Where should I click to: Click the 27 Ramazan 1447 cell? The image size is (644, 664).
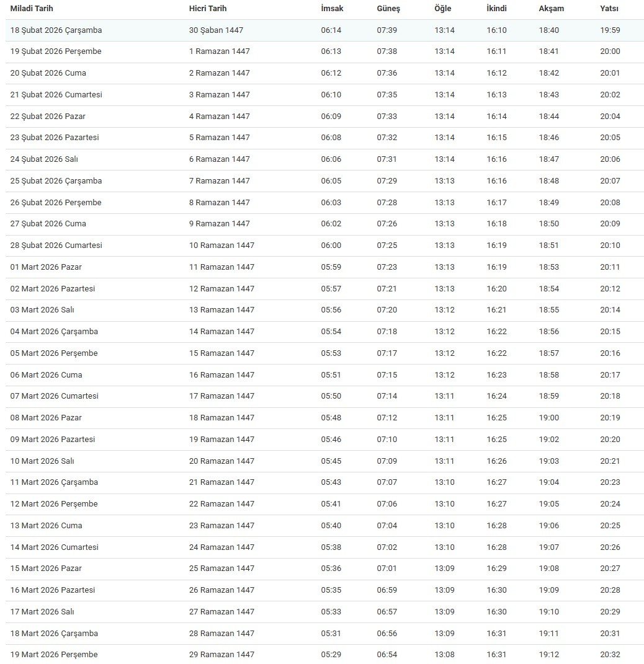coord(221,612)
